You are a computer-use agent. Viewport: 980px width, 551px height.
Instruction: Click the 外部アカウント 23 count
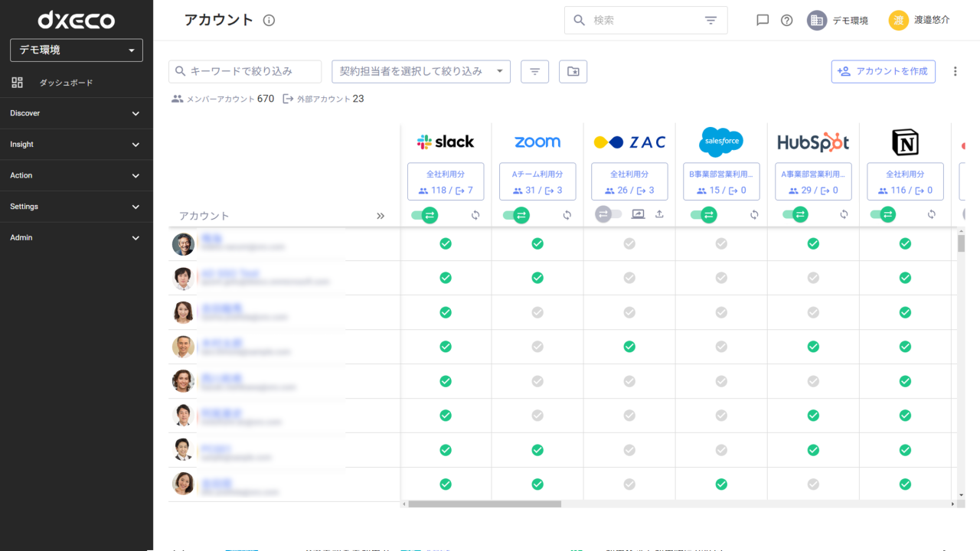point(323,99)
